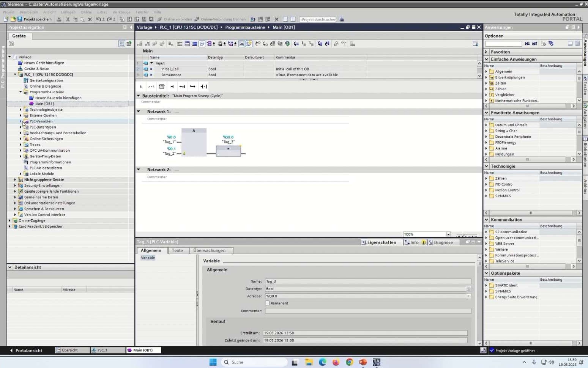The width and height of the screenshot is (588, 368).
Task: Open Chrome from the Windows taskbar
Action: click(349, 362)
